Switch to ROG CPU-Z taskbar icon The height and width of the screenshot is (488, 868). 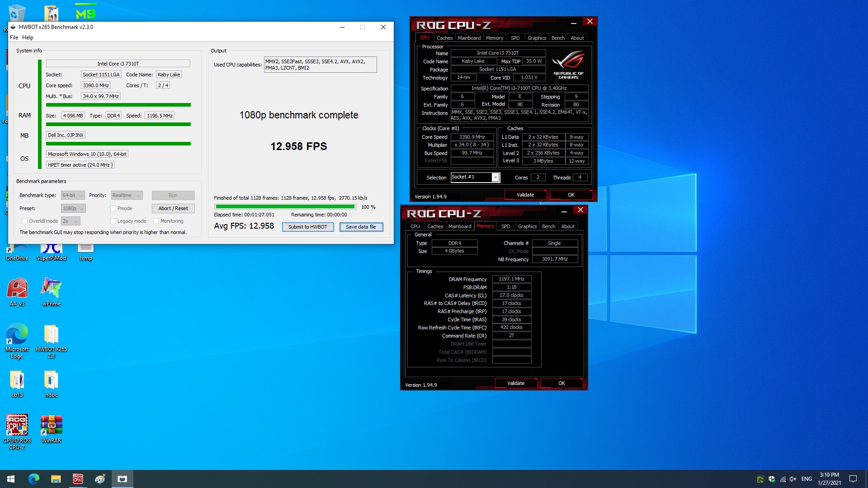pos(78,479)
